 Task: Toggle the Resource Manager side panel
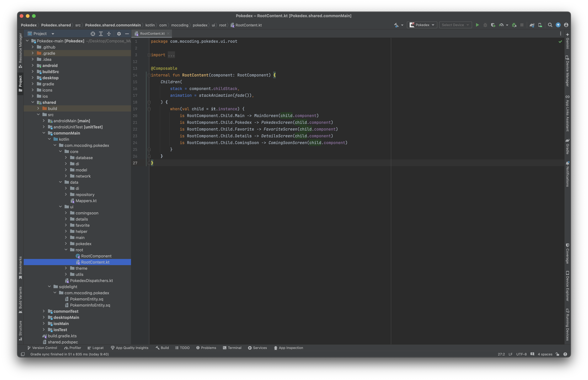(20, 50)
